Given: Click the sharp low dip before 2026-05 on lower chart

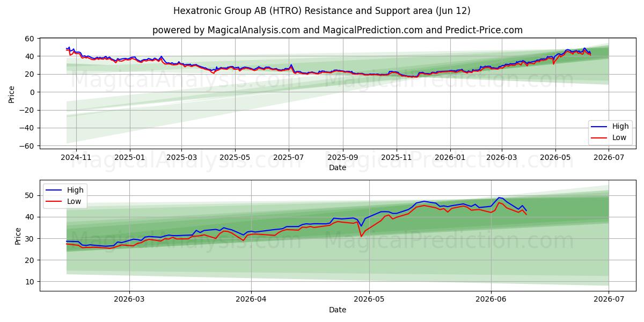Looking at the screenshot, I should [x=361, y=236].
